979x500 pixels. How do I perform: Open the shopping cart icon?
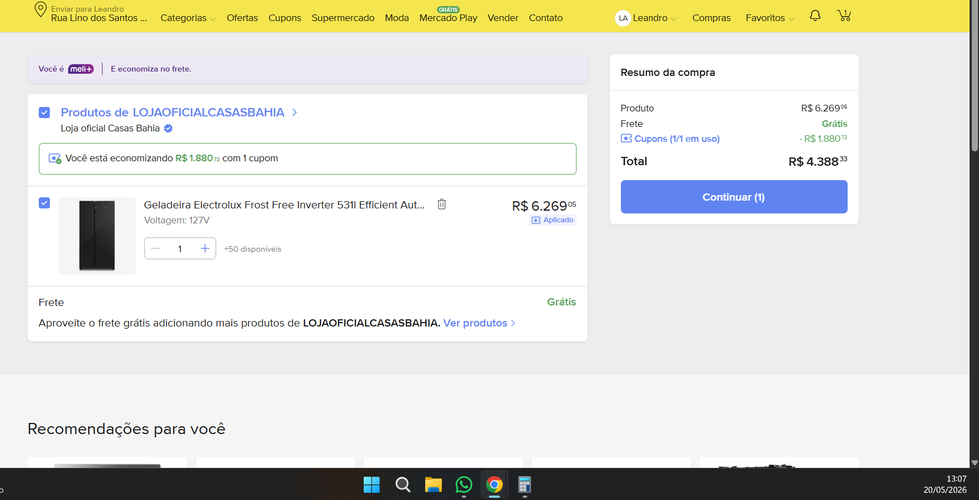(844, 16)
